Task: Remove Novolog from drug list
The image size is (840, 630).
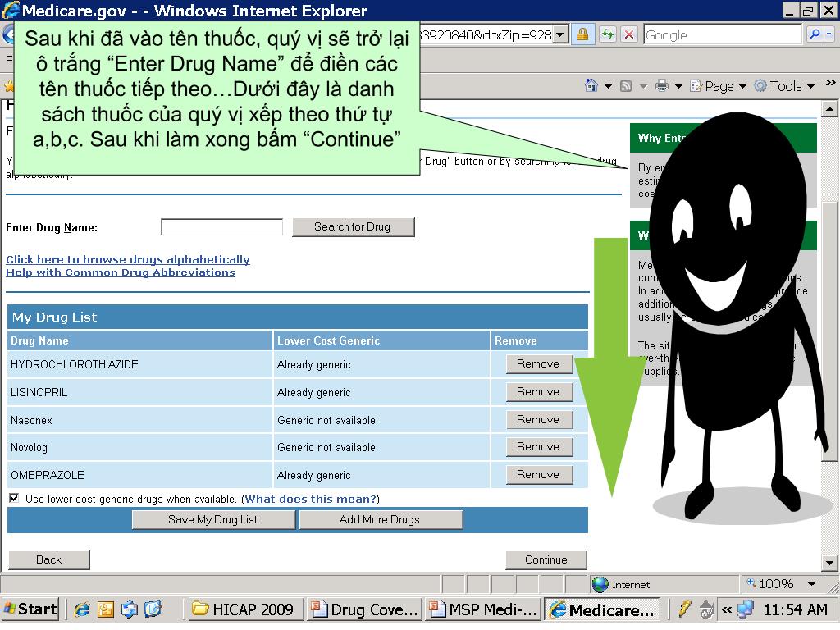Action: (539, 446)
